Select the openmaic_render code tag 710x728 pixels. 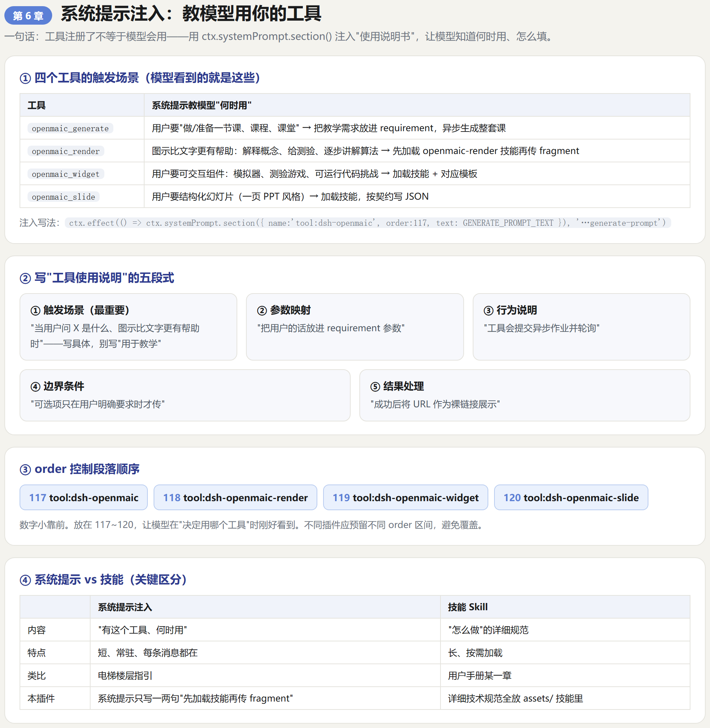66,151
